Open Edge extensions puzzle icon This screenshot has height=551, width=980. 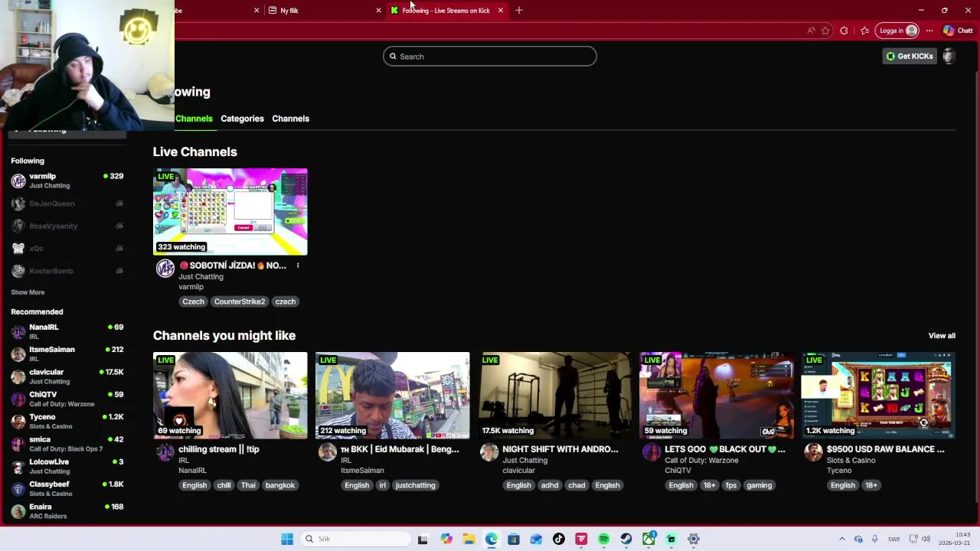(x=844, y=31)
